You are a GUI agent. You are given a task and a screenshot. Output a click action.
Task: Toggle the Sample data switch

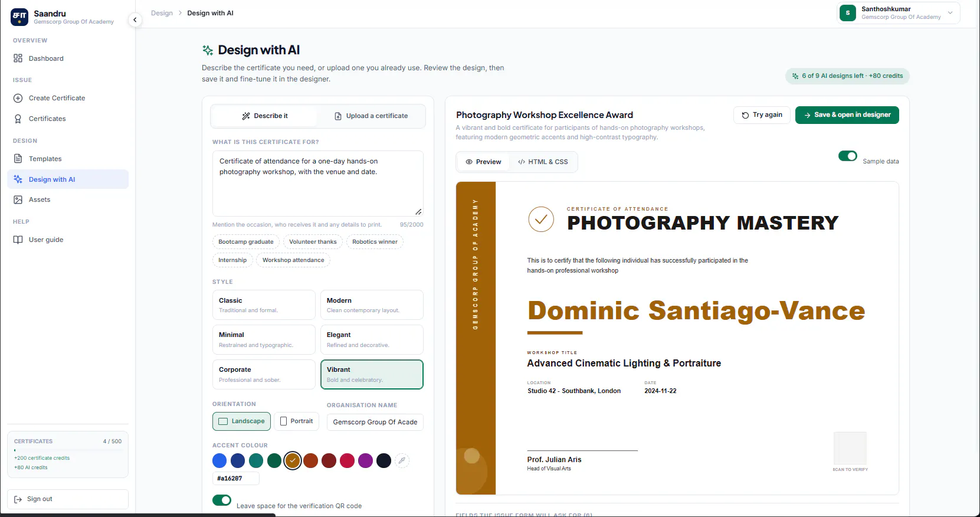coord(848,156)
